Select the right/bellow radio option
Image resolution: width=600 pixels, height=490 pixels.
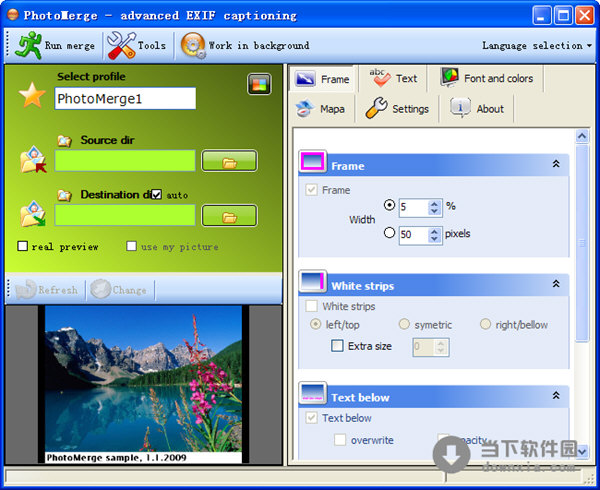(x=485, y=324)
